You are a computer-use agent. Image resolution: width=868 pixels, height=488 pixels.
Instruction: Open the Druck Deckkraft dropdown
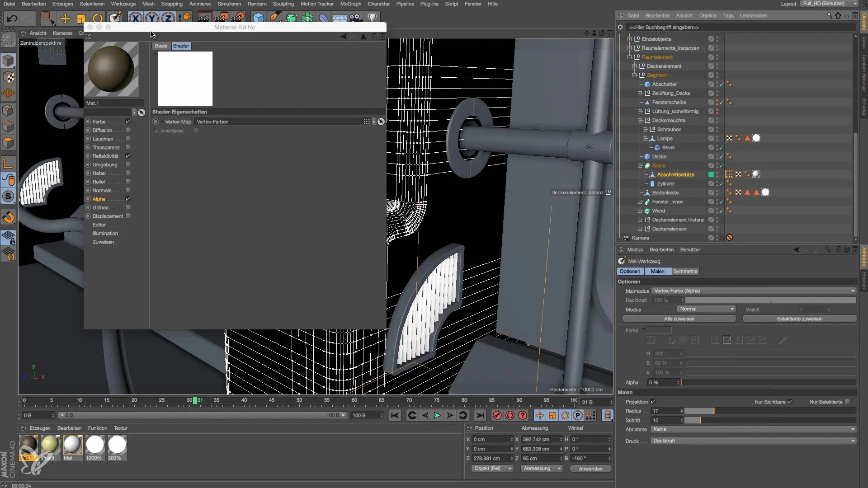coord(754,441)
